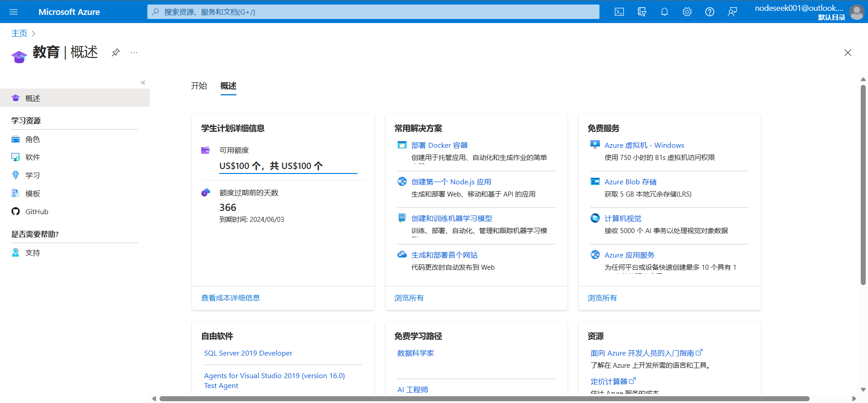Open the AI 工程师 learning path
The width and height of the screenshot is (868, 403).
pos(412,389)
